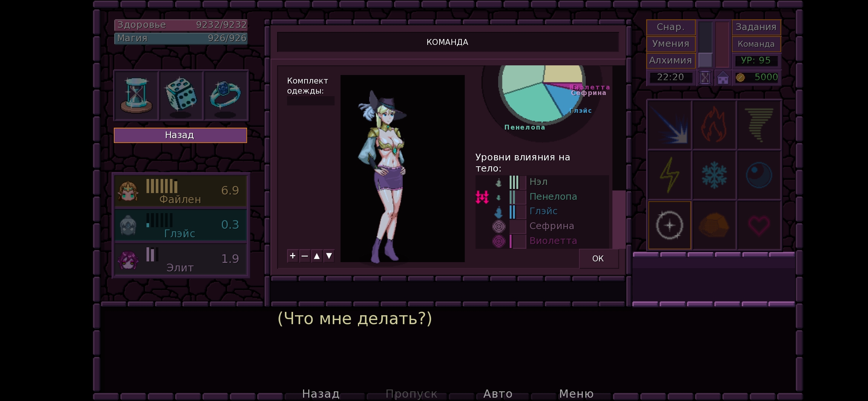Select the lightning bolt spell icon
This screenshot has width=868, height=401.
[x=670, y=175]
